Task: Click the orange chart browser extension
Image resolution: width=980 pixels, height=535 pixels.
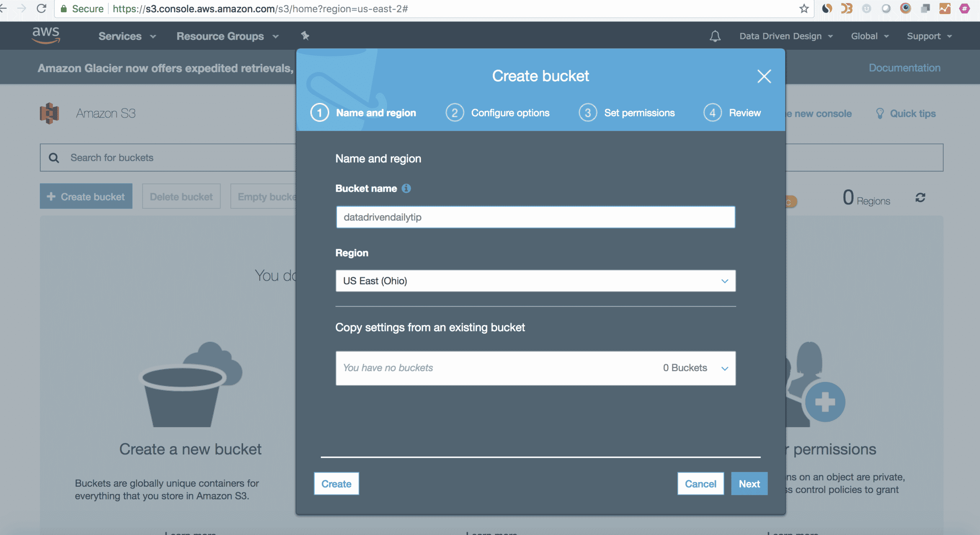Action: click(945, 8)
